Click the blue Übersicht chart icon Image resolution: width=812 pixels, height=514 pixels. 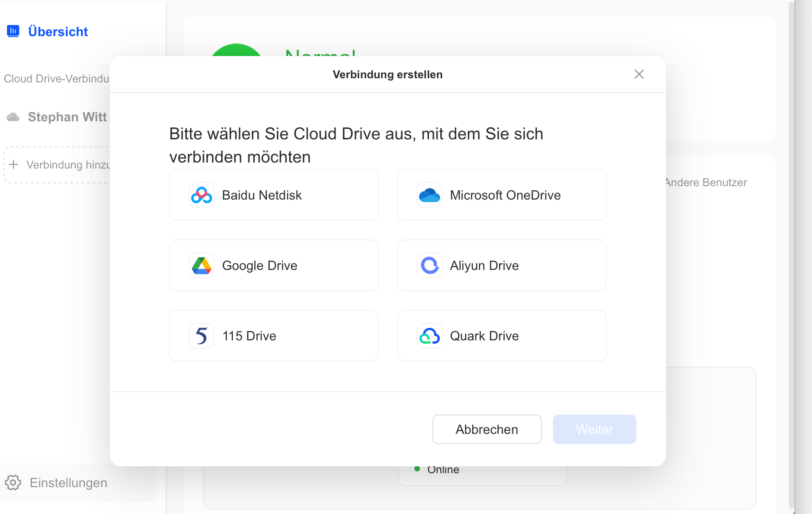click(13, 31)
